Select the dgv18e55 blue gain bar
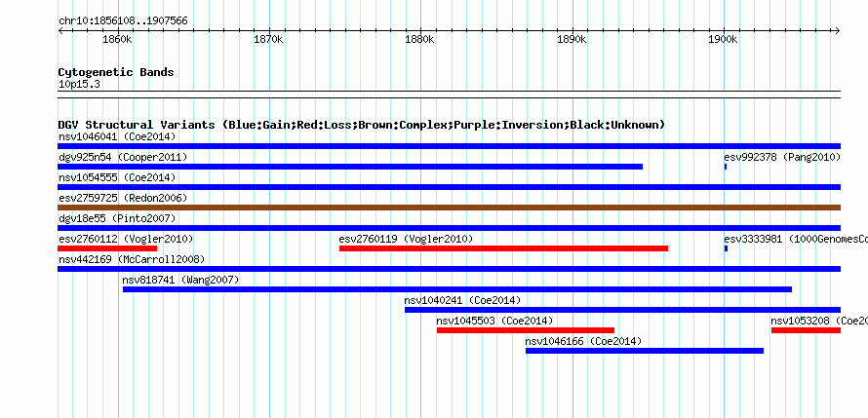Screen dimensions: 868x418 point(449,228)
